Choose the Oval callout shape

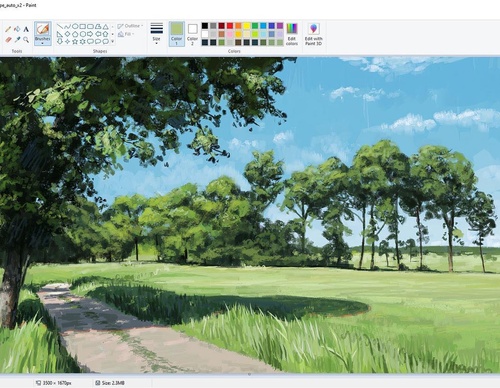pos(98,41)
